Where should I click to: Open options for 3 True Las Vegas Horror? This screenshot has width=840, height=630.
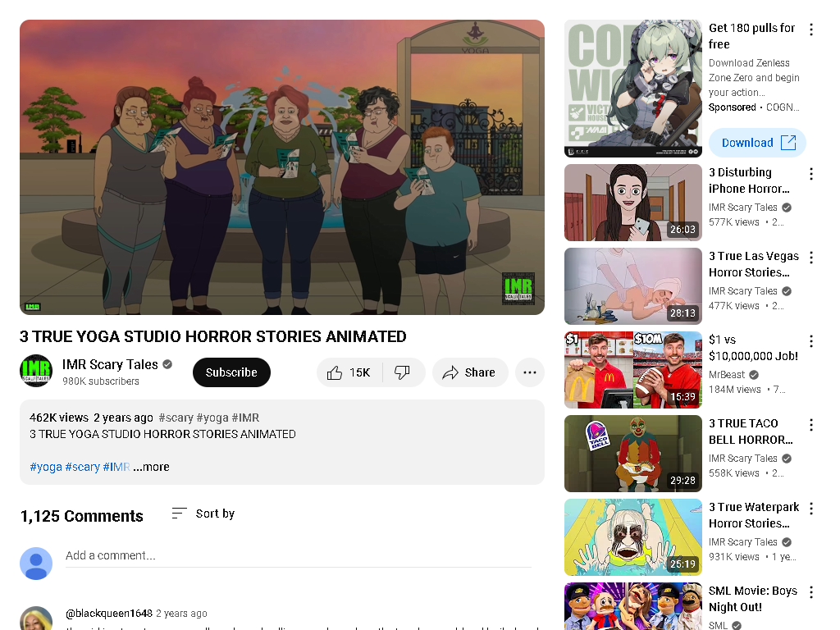tap(811, 258)
